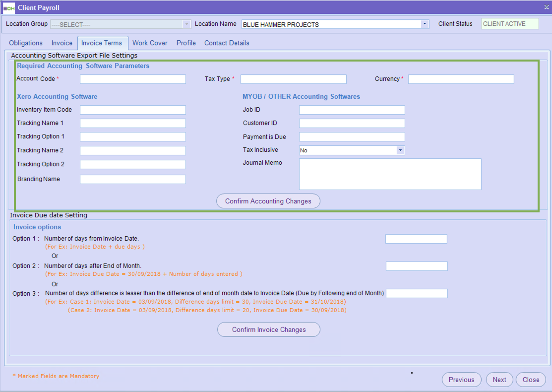Click the Next button

[x=499, y=380]
